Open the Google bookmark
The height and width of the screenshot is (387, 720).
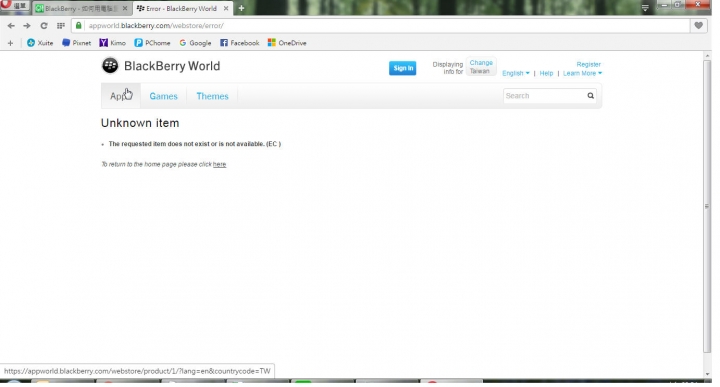[x=195, y=43]
